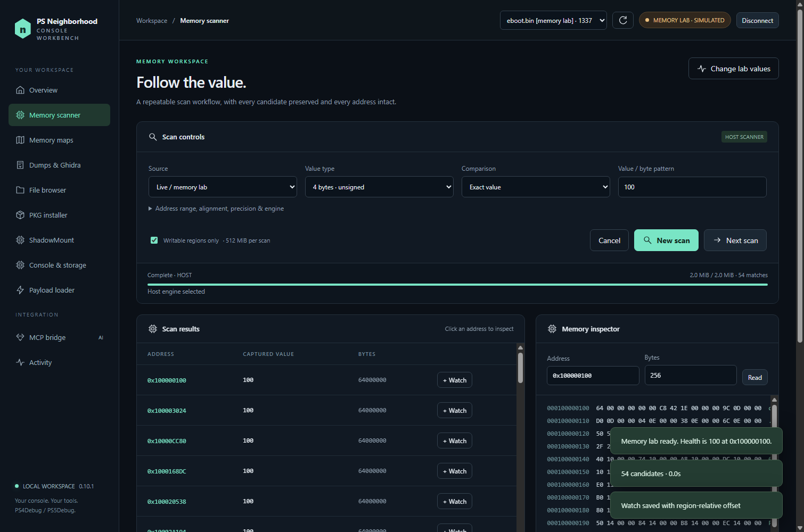
Task: Click Watch for address 0x100003024
Action: tap(455, 410)
